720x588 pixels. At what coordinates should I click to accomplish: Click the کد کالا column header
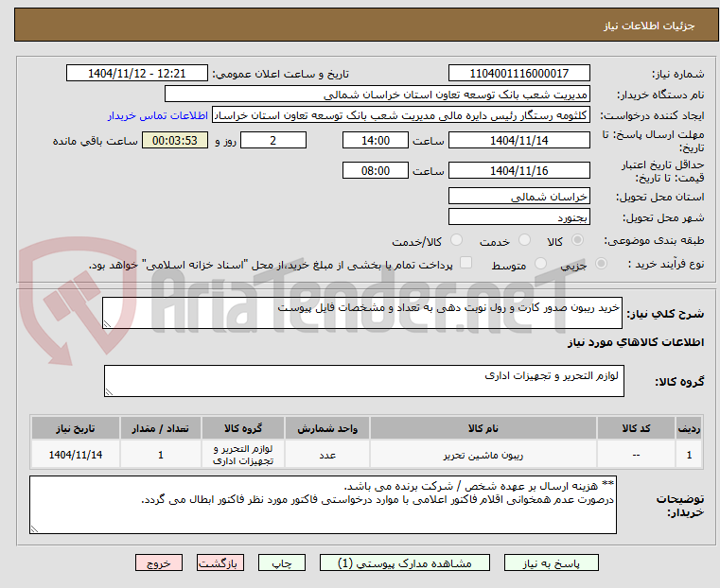tap(636, 428)
